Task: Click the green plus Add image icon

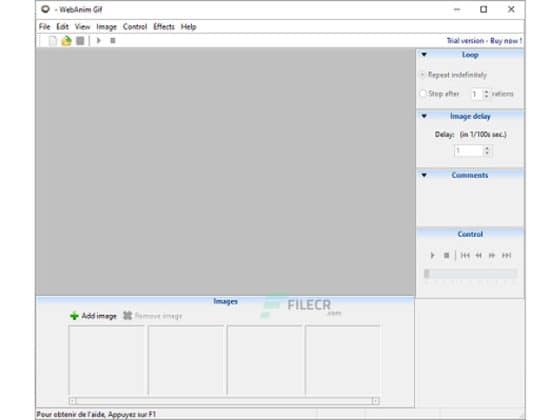Action: point(74,316)
